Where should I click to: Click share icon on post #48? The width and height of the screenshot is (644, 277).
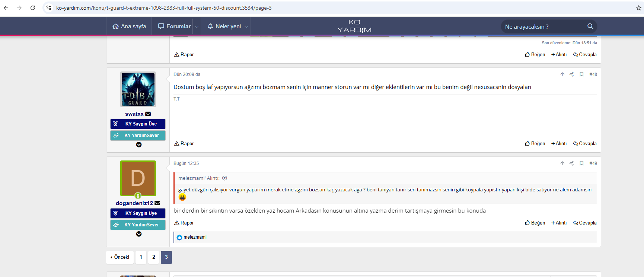571,74
